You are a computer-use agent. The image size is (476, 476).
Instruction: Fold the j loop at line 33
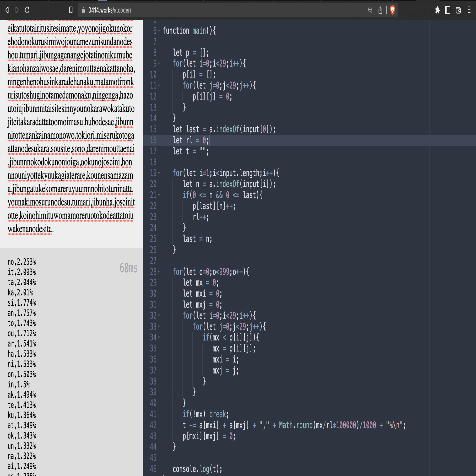(159, 327)
